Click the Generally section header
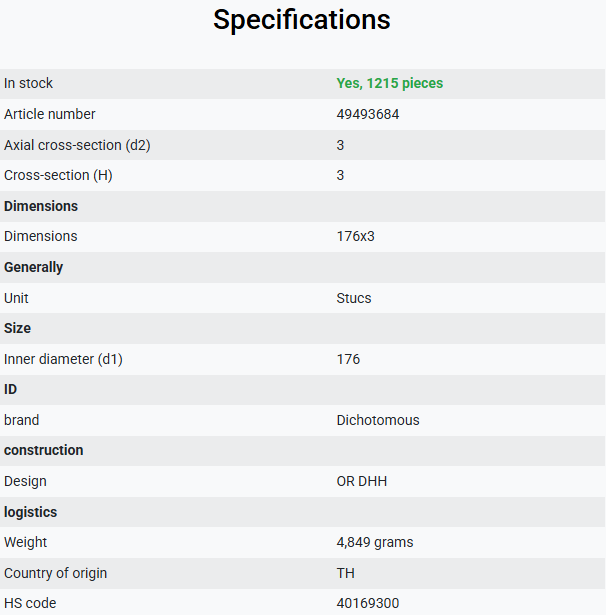Viewport: 606px width, 615px height. 33,267
